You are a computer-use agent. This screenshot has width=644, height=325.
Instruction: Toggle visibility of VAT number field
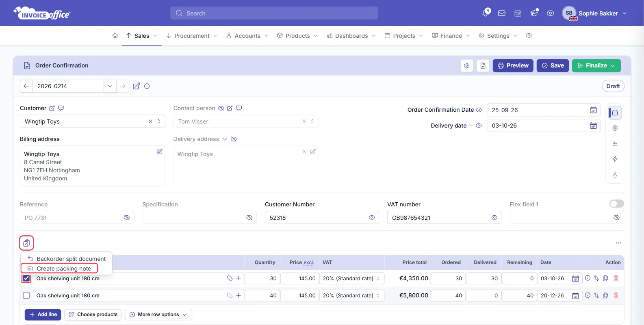(x=494, y=218)
